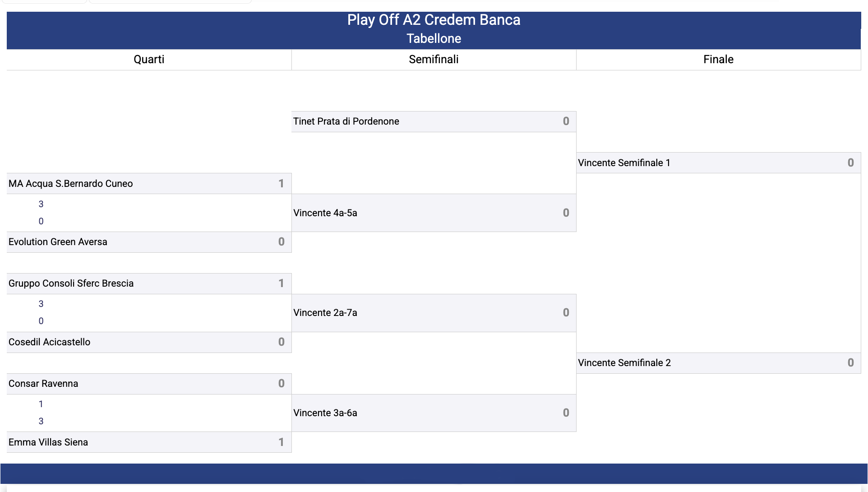Click the Vincente 3a-6a semifinal slot

(x=434, y=413)
